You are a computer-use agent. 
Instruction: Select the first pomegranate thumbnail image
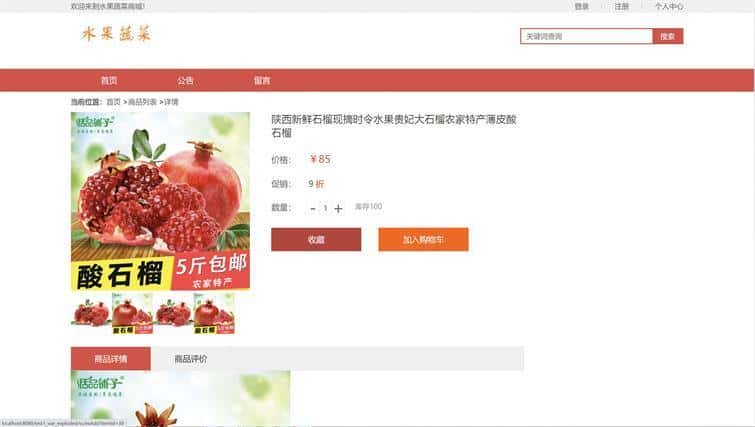pyautogui.click(x=91, y=313)
